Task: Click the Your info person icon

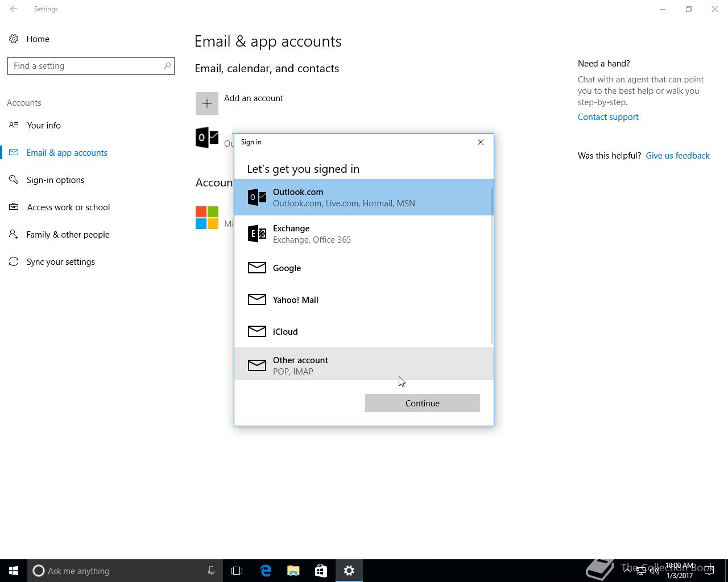Action: coord(14,125)
